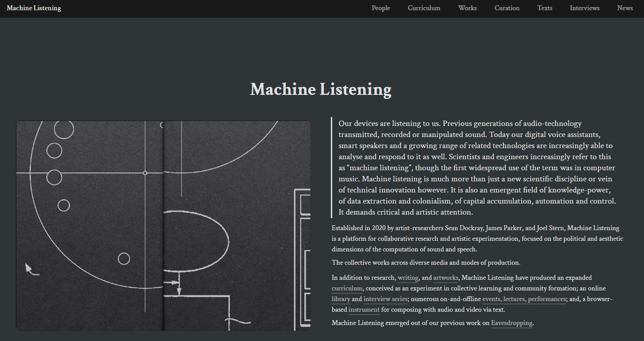Visit the News page
Viewport: 644px width, 341px height.
pos(625,8)
